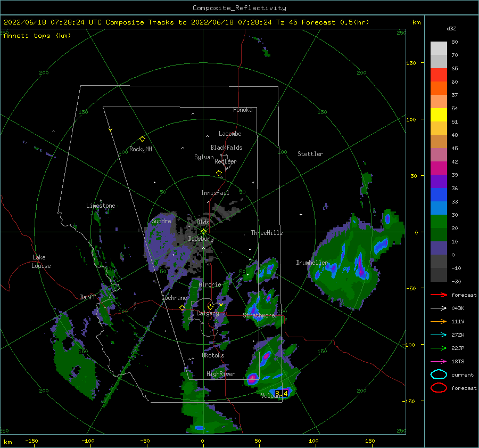Click the yellow diamond marker above RockyMH

pyautogui.click(x=142, y=139)
